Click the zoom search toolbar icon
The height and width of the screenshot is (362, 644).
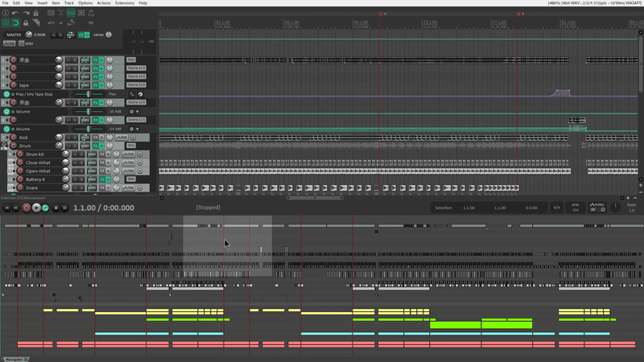(71, 23)
